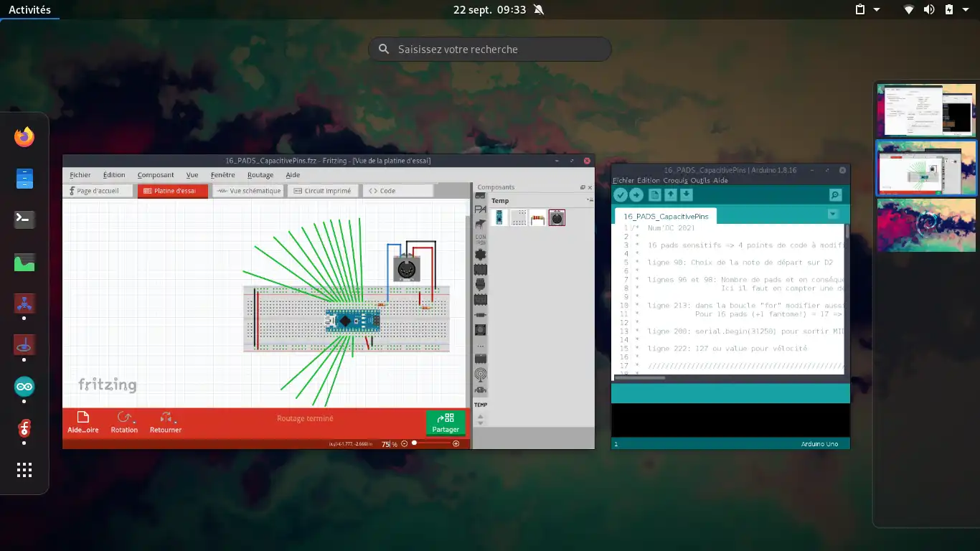Click Partager share button in Fritzing

coord(446,422)
